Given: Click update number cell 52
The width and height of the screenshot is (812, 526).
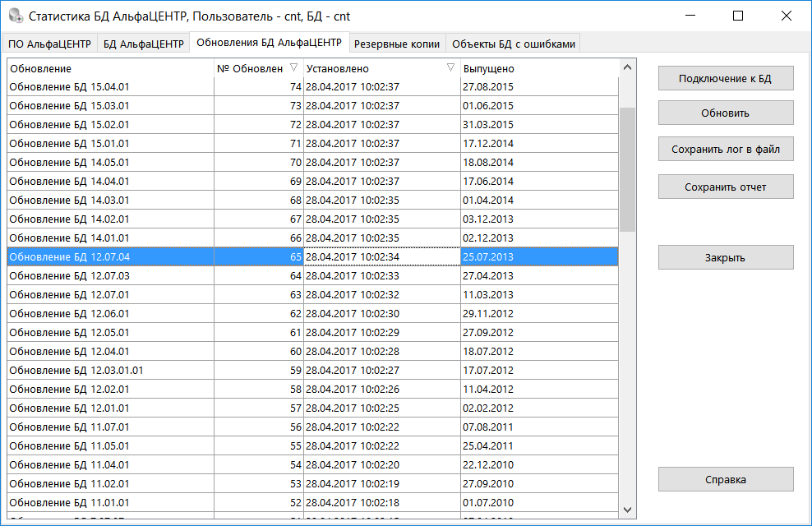Looking at the screenshot, I should pyautogui.click(x=258, y=502).
